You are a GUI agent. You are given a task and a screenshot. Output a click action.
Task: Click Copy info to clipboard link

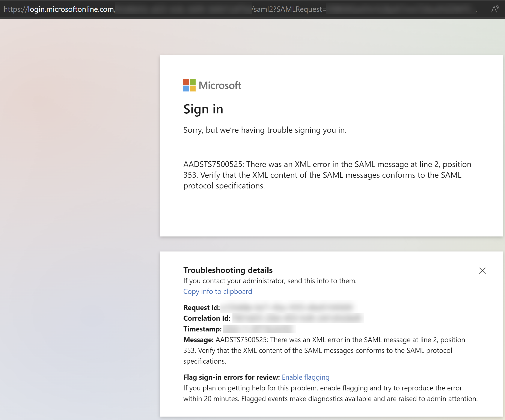[218, 291]
